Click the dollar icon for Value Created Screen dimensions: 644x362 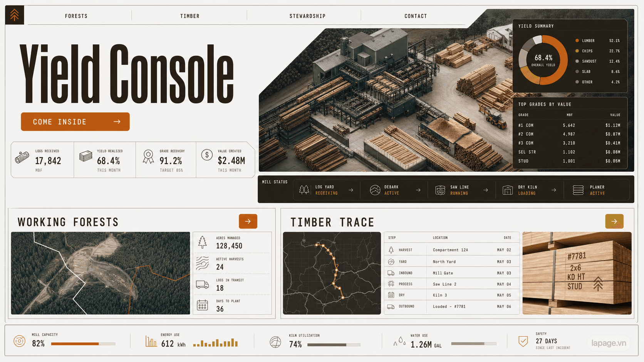(207, 155)
